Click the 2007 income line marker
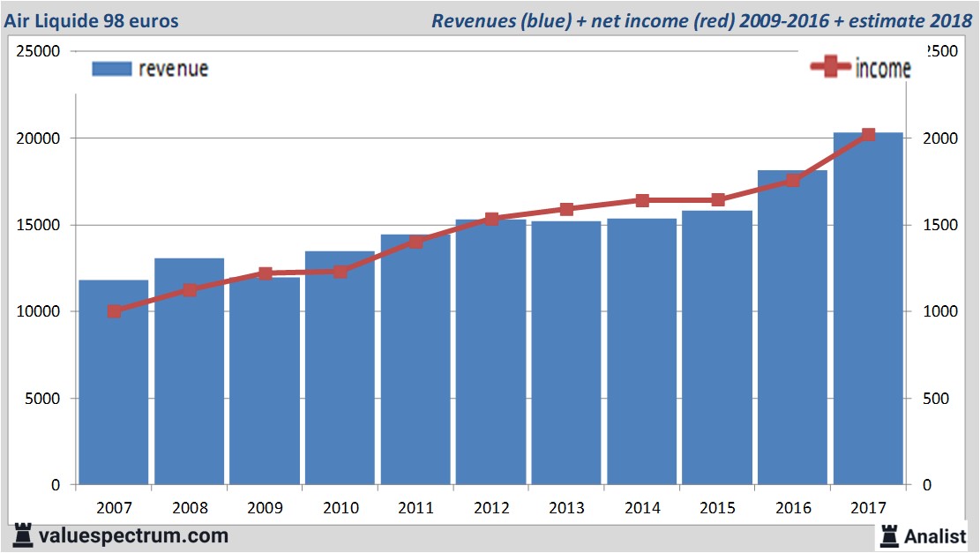This screenshot has width=980, height=553. click(114, 311)
